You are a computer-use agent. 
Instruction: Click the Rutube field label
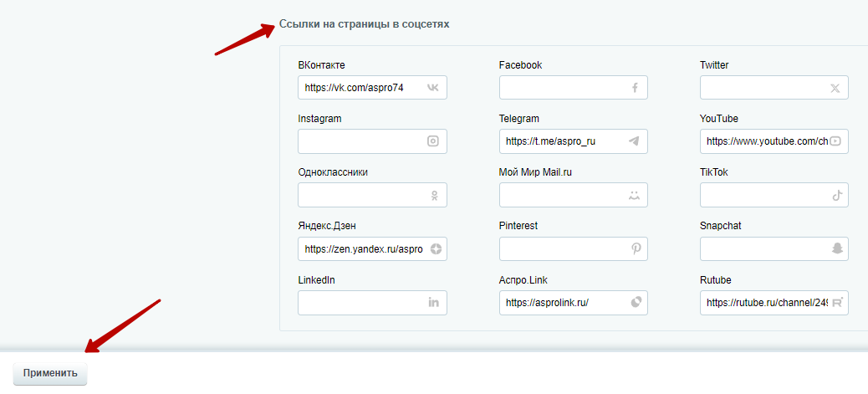[x=716, y=279]
